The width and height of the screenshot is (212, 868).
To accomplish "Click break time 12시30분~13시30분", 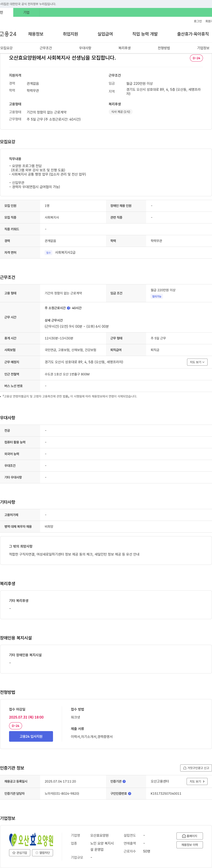I will point(59,338).
